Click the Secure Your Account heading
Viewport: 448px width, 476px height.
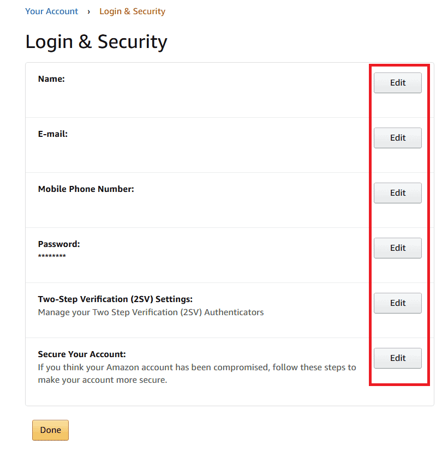pyautogui.click(x=81, y=354)
